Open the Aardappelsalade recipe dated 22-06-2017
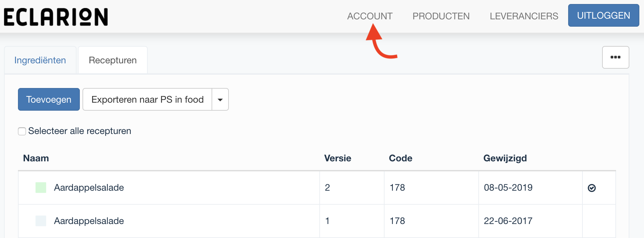 89,221
